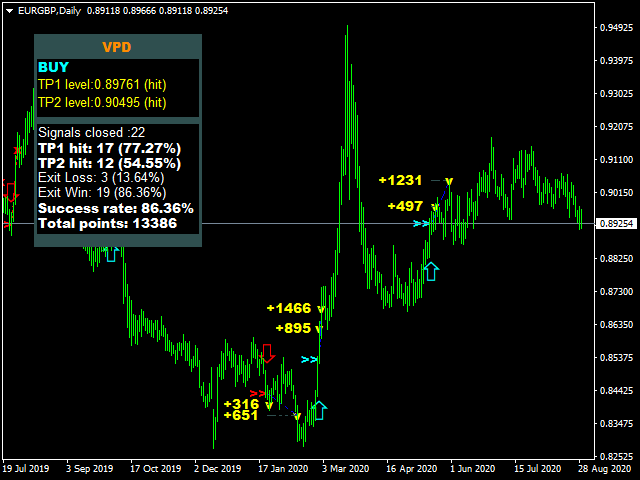The height and width of the screenshot is (480, 640).
Task: Click the +1231 profit label
Action: click(x=400, y=180)
